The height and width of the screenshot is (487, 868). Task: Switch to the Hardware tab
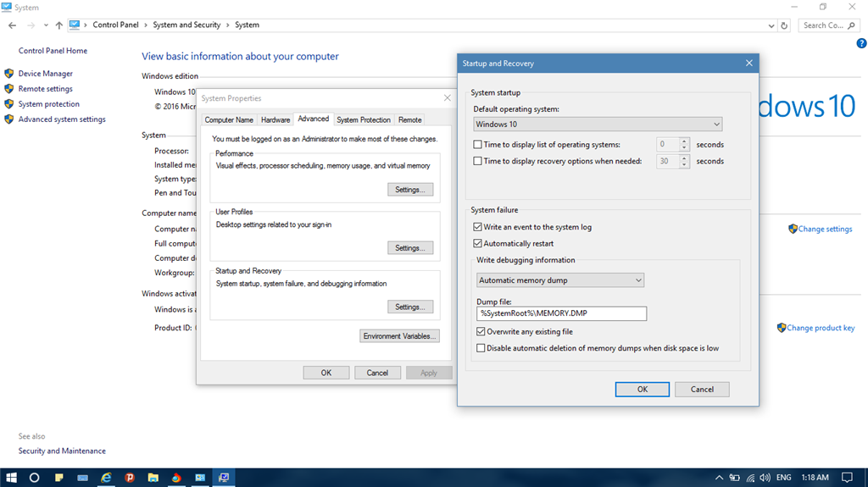pos(275,119)
